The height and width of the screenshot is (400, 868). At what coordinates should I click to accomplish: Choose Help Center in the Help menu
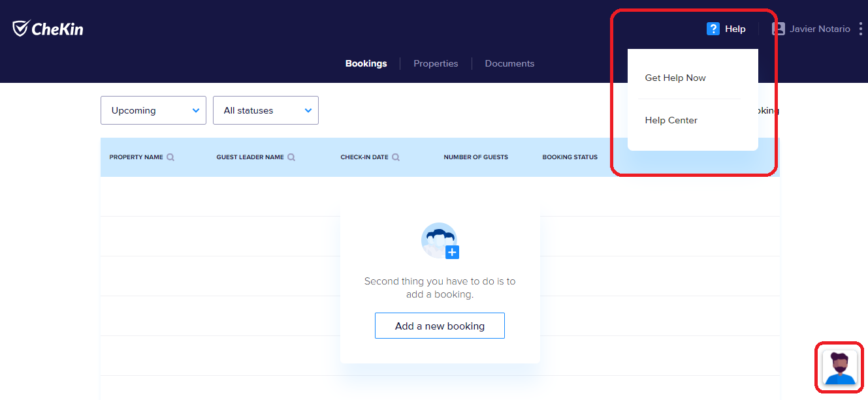pos(671,120)
